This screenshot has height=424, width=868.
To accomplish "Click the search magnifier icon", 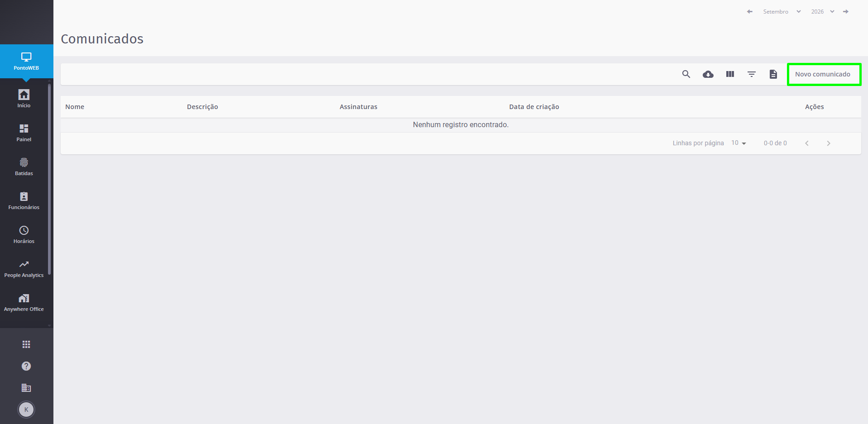I will 686,74.
